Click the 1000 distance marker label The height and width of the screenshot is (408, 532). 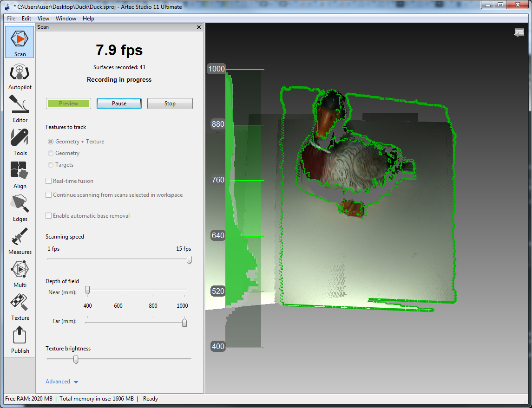point(217,69)
